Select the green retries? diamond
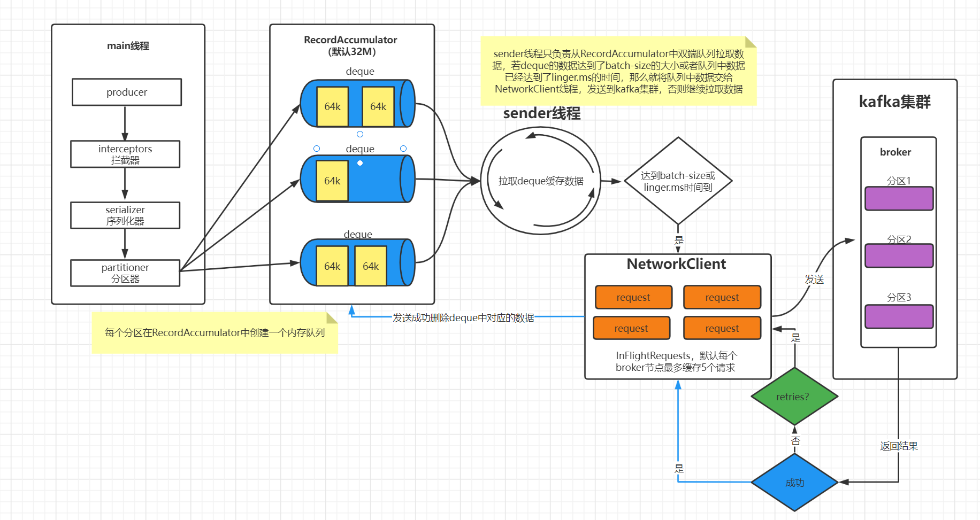This screenshot has height=520, width=980. (794, 397)
